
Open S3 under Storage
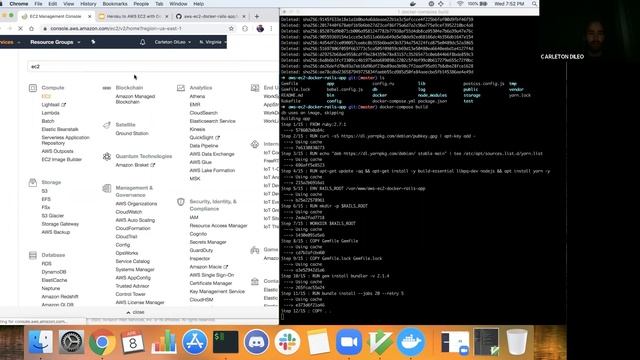click(x=44, y=191)
